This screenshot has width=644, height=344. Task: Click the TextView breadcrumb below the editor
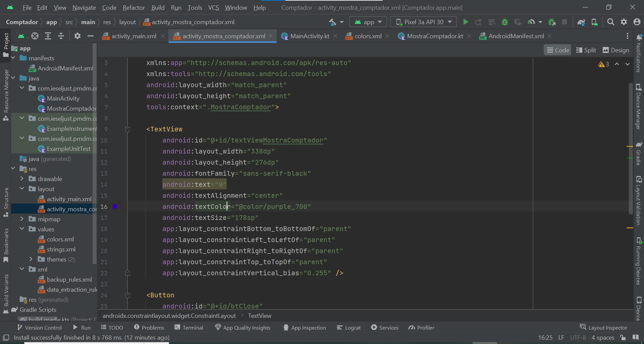pos(259,316)
